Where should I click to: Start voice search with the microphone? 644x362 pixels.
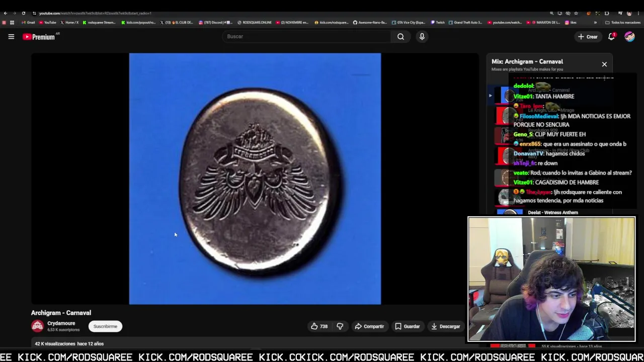(422, 37)
